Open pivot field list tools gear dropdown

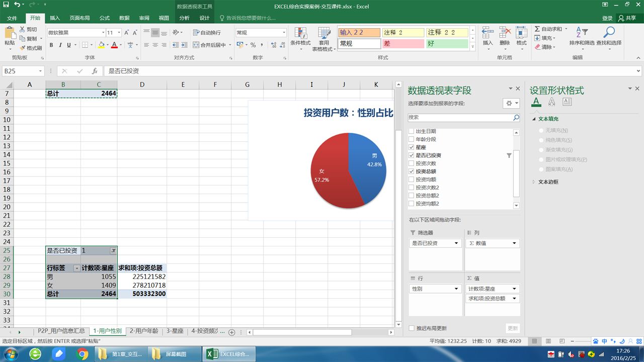click(x=511, y=103)
